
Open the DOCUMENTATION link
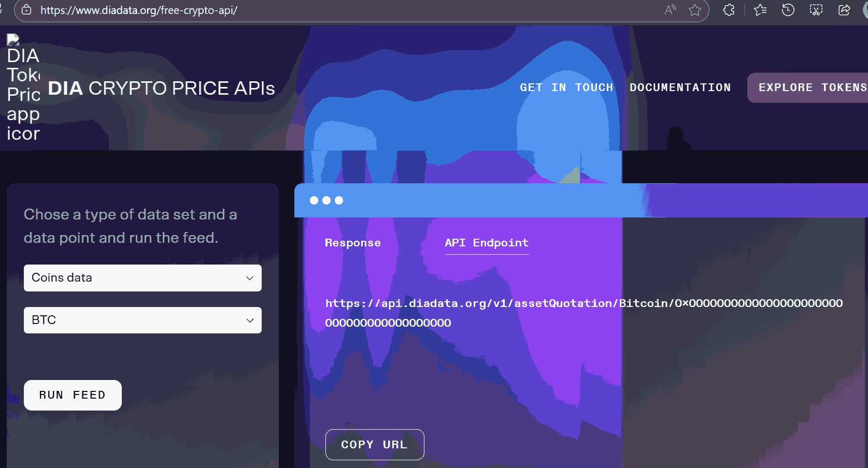pyautogui.click(x=680, y=87)
